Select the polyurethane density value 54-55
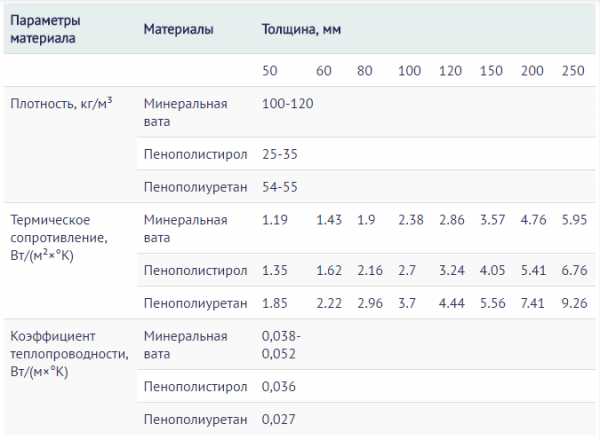 point(279,187)
